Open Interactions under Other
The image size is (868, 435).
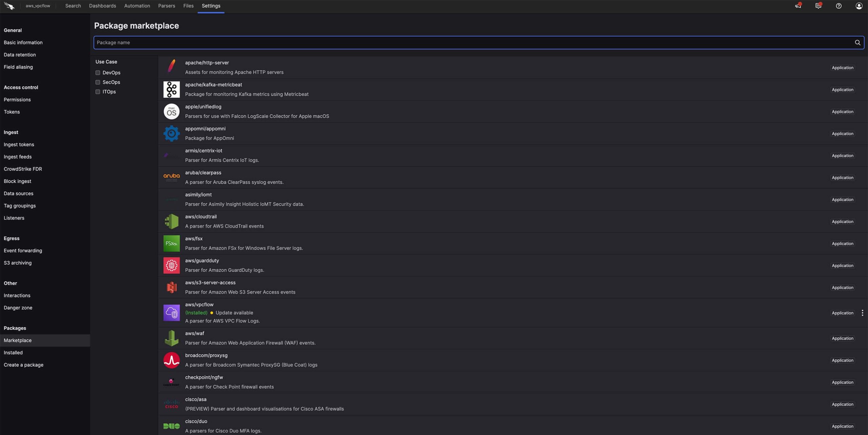coord(17,296)
